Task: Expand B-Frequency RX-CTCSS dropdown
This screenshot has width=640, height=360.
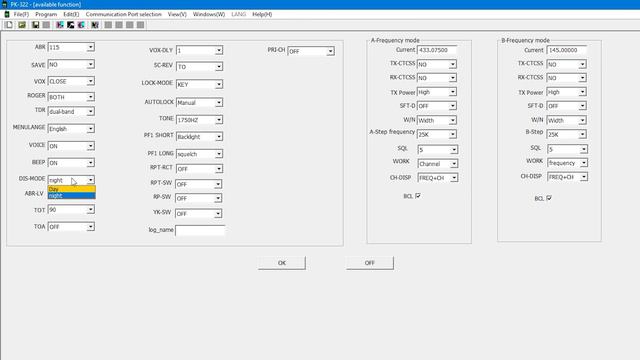Action: [x=582, y=78]
